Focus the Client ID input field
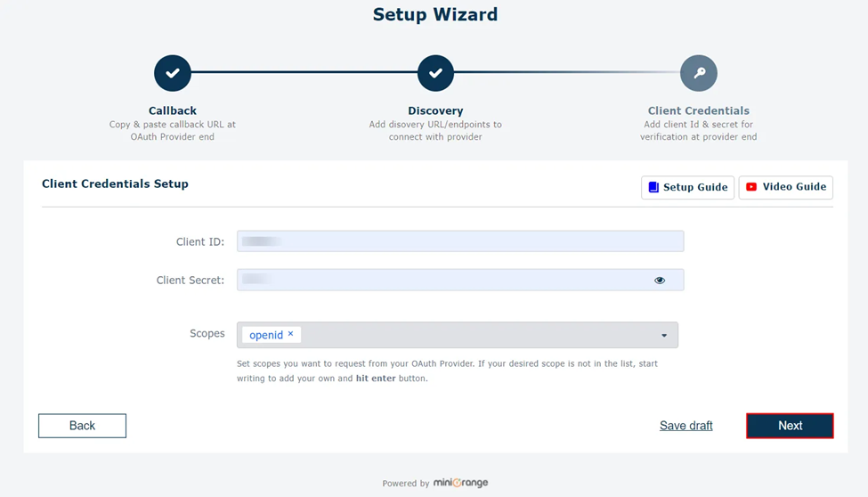This screenshot has height=497, width=868. [460, 241]
